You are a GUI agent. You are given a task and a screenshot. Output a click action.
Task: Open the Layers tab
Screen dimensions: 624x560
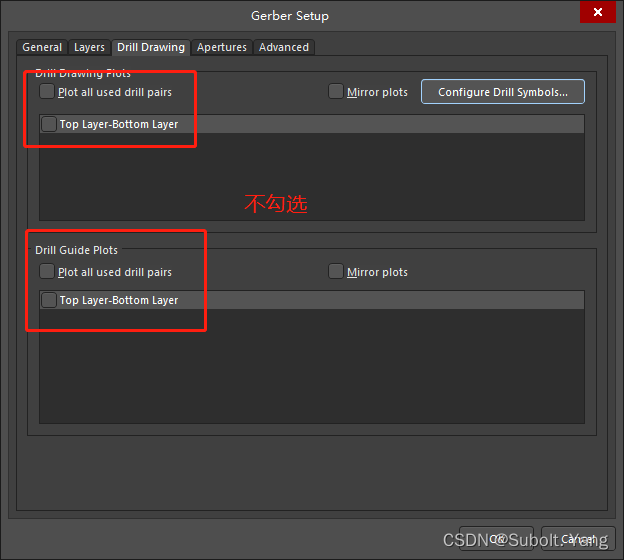coord(89,47)
